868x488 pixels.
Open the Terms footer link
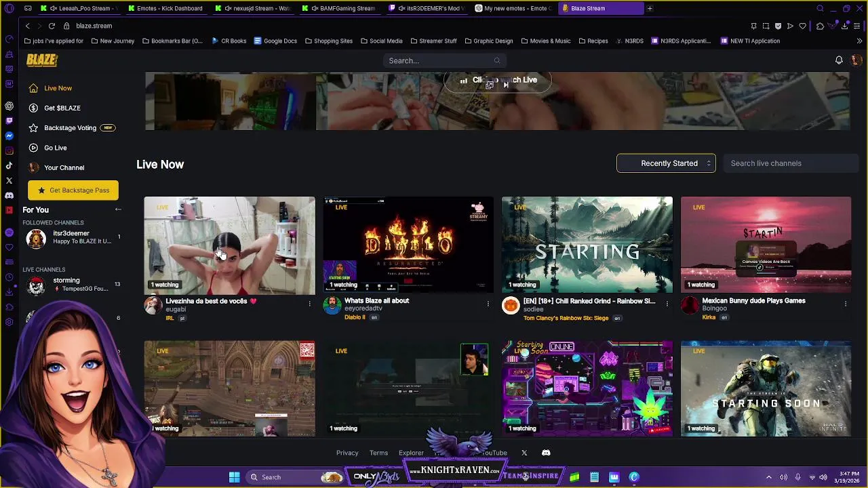[378, 453]
